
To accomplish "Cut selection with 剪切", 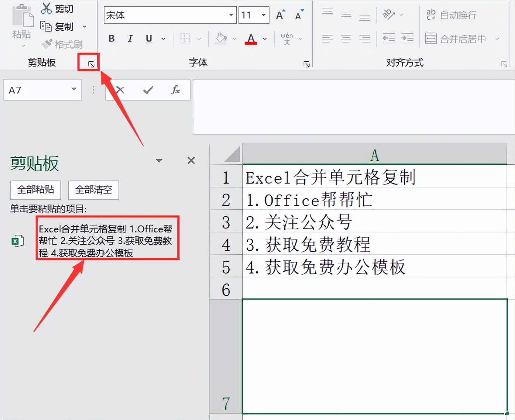I will pyautogui.click(x=57, y=9).
